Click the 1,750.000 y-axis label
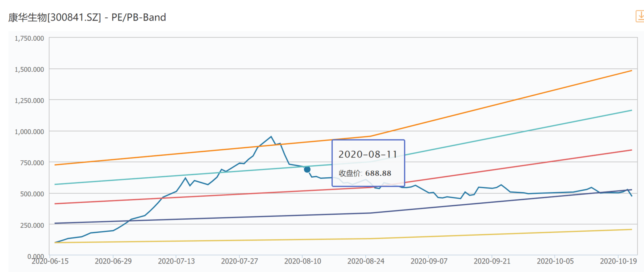Viewport: 644px width, 272px height. [x=29, y=38]
